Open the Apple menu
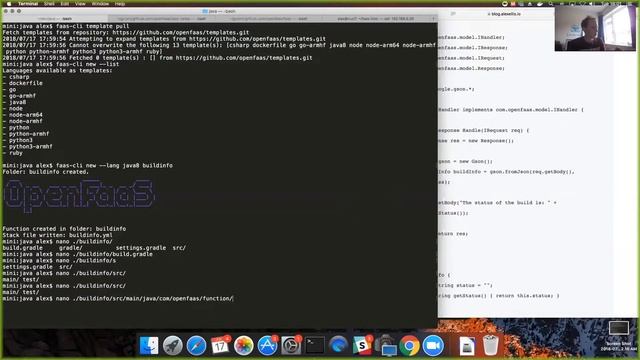 click(9, 3)
